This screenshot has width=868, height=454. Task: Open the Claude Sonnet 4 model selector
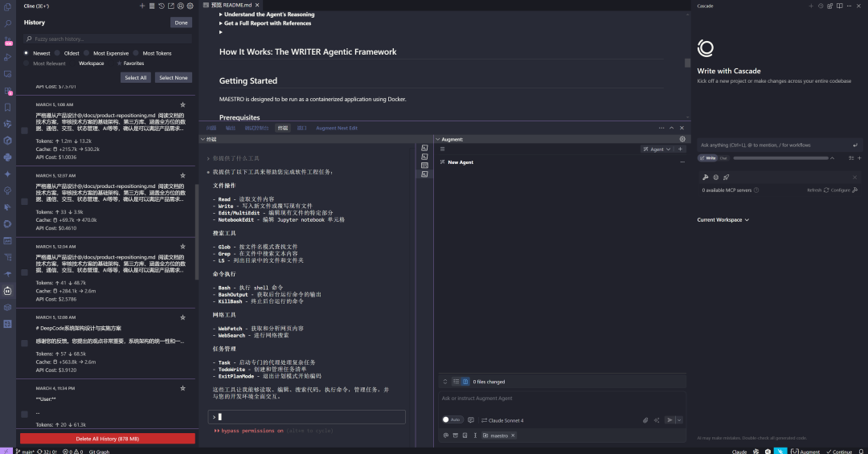(x=502, y=420)
